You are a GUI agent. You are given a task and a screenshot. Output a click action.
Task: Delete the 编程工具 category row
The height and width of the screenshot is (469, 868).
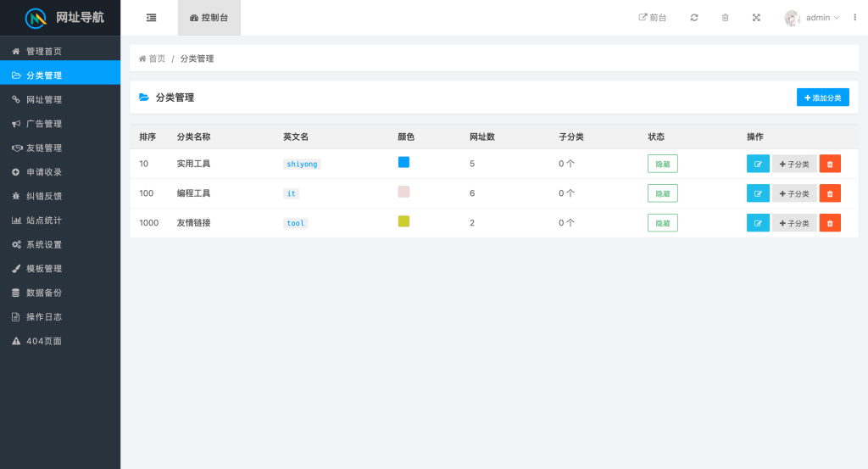click(830, 193)
